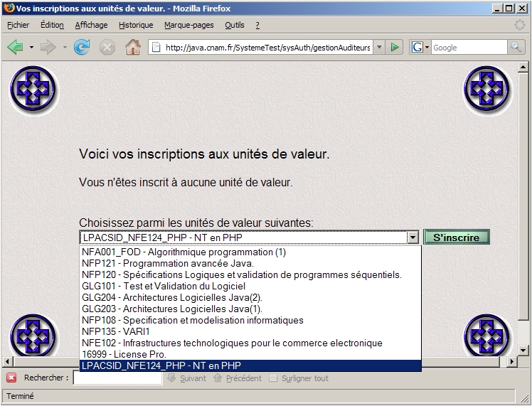Maximize the Firefox window

click(509, 8)
